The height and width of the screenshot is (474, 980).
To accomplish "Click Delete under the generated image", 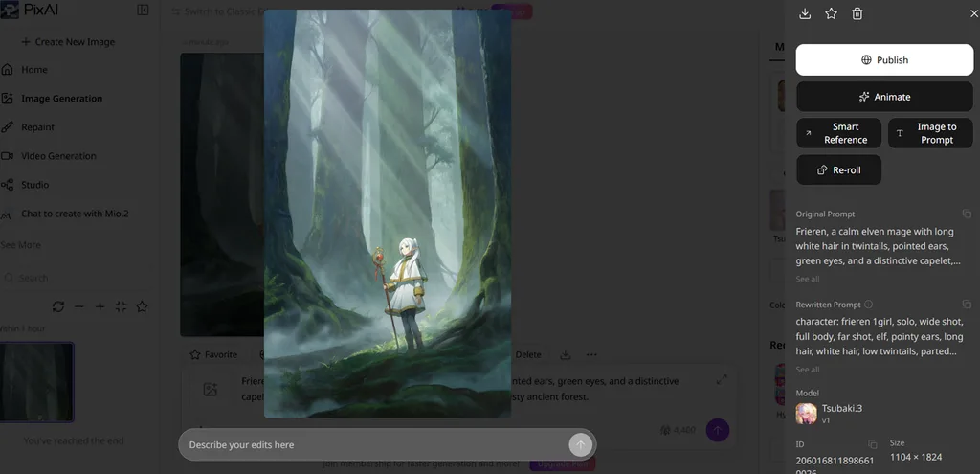I will tap(528, 354).
